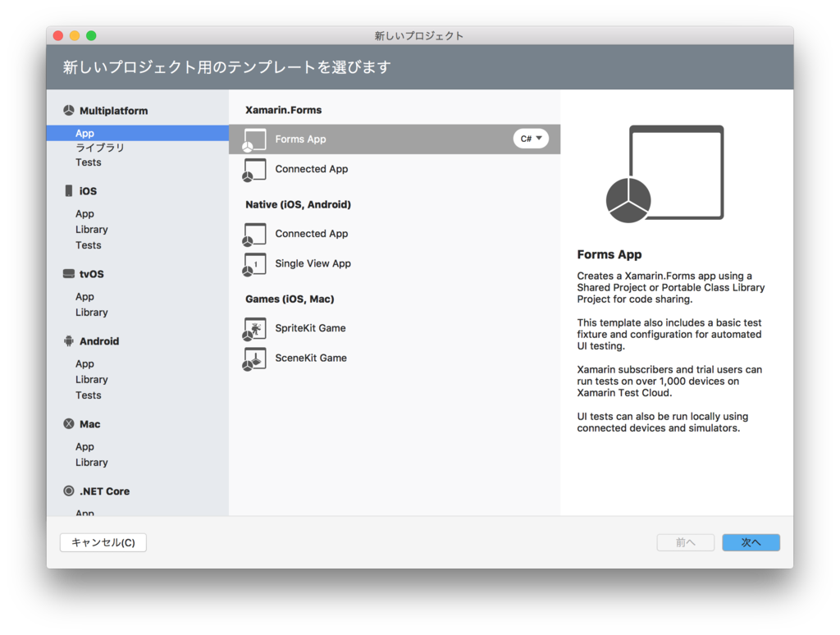
Task: Click the 前へ previous button
Action: coord(685,542)
